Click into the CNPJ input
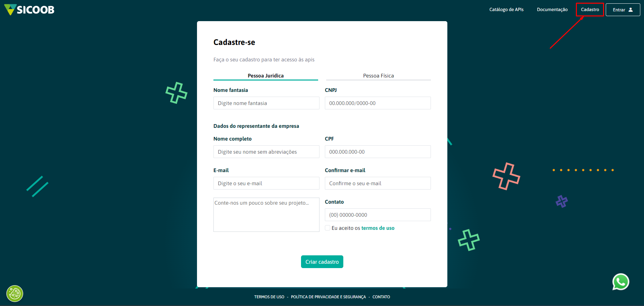Viewport: 644px width, 306px height. (x=378, y=103)
